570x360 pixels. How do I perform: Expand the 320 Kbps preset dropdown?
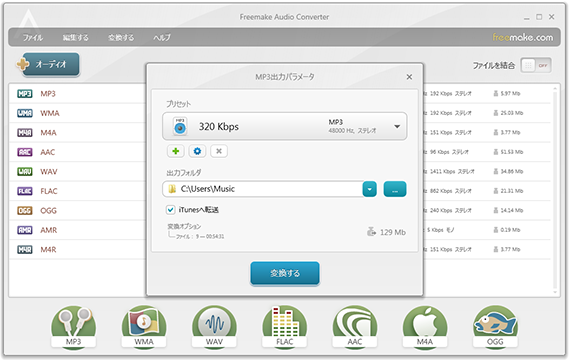coord(397,127)
